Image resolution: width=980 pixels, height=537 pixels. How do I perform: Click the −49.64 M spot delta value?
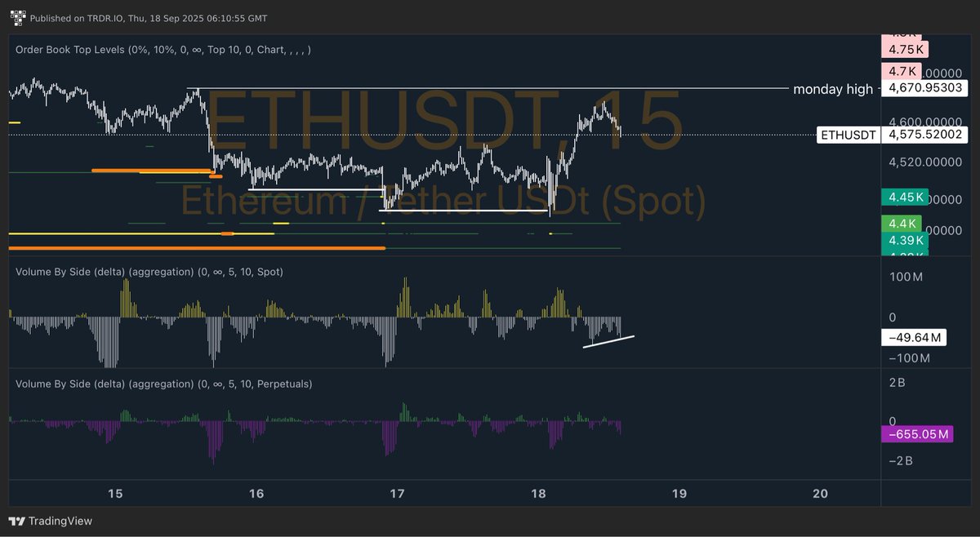click(x=914, y=337)
